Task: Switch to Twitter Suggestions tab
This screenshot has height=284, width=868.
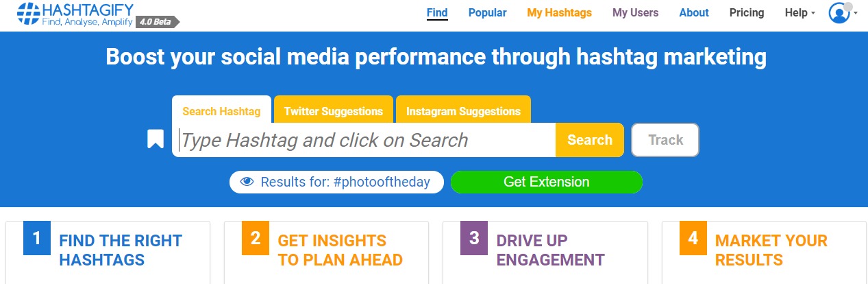Action: 333,110
